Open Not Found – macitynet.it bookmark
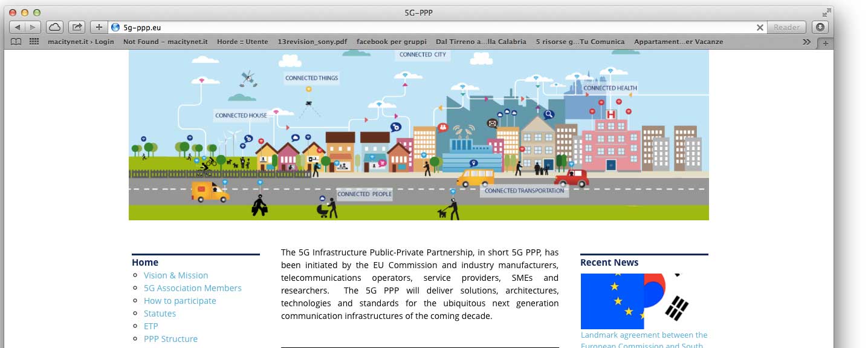The image size is (868, 348). tap(166, 42)
